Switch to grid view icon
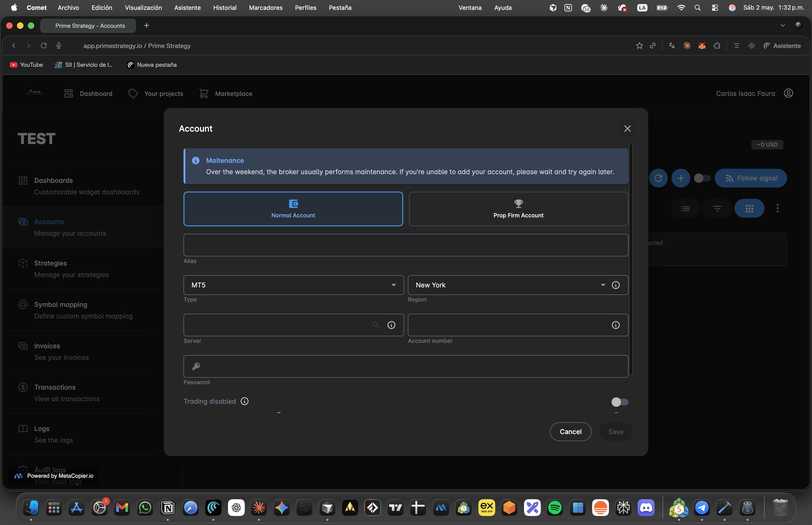 click(x=749, y=208)
